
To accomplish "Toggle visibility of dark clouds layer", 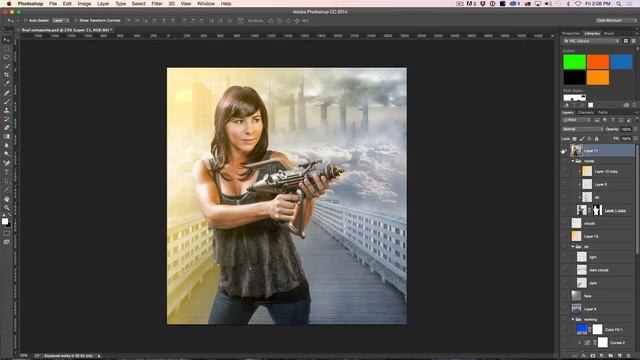I will (565, 270).
